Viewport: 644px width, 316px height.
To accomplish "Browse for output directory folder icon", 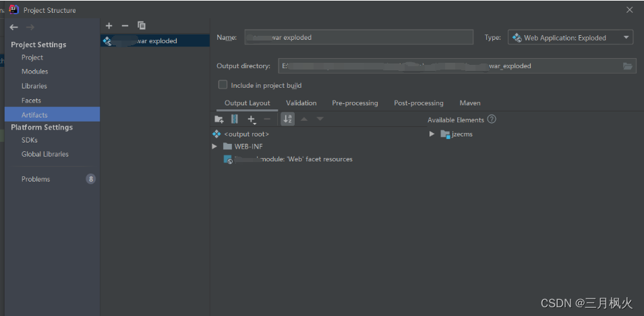I will [628, 66].
